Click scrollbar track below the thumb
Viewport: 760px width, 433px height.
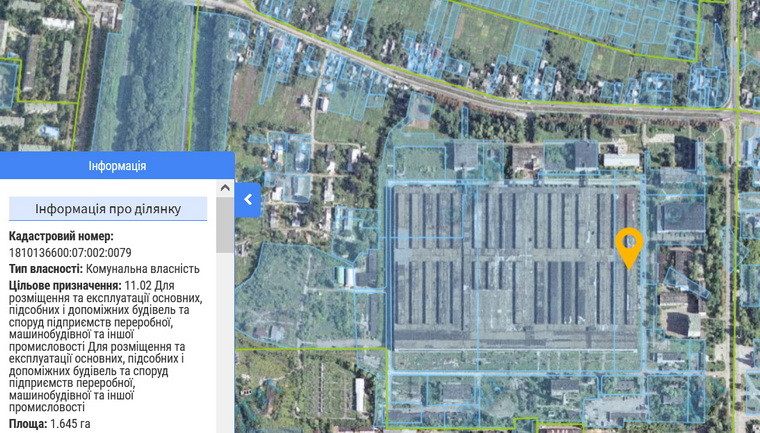(225, 350)
